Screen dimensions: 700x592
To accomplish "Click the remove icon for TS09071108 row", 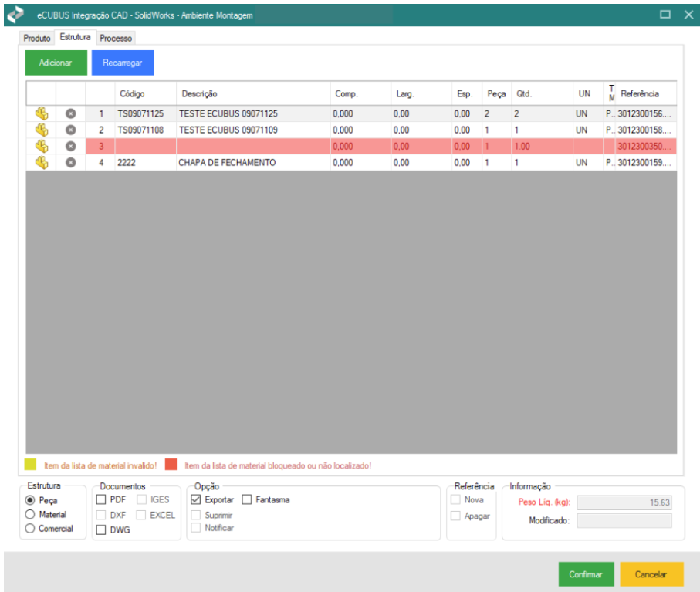I will (x=70, y=130).
